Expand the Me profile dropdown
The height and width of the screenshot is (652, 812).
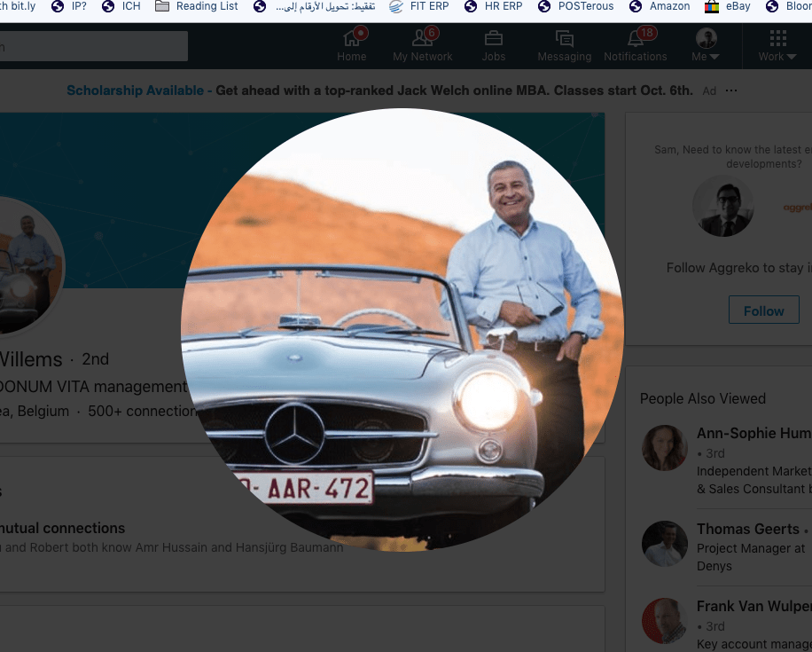[x=706, y=46]
